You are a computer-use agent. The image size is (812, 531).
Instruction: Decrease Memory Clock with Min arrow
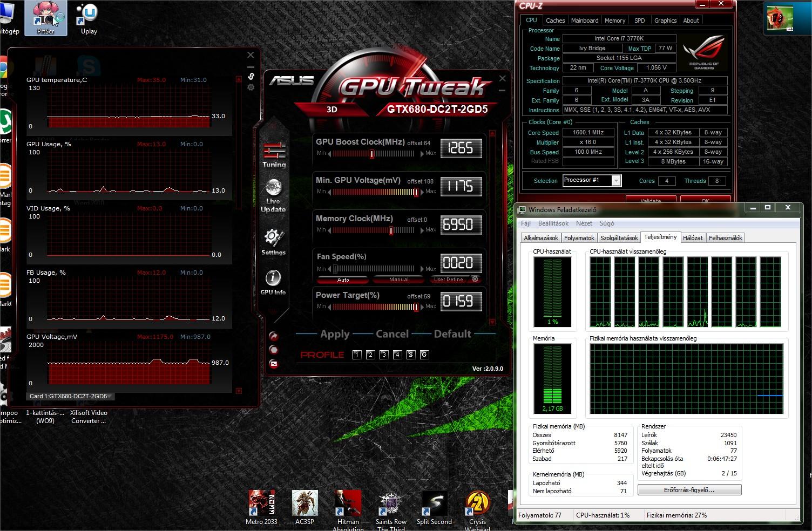click(x=330, y=230)
